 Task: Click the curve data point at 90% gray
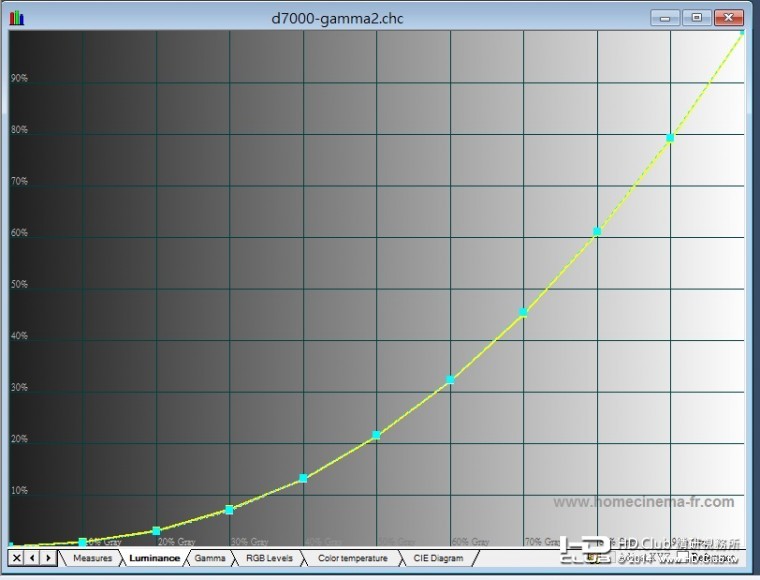point(670,138)
